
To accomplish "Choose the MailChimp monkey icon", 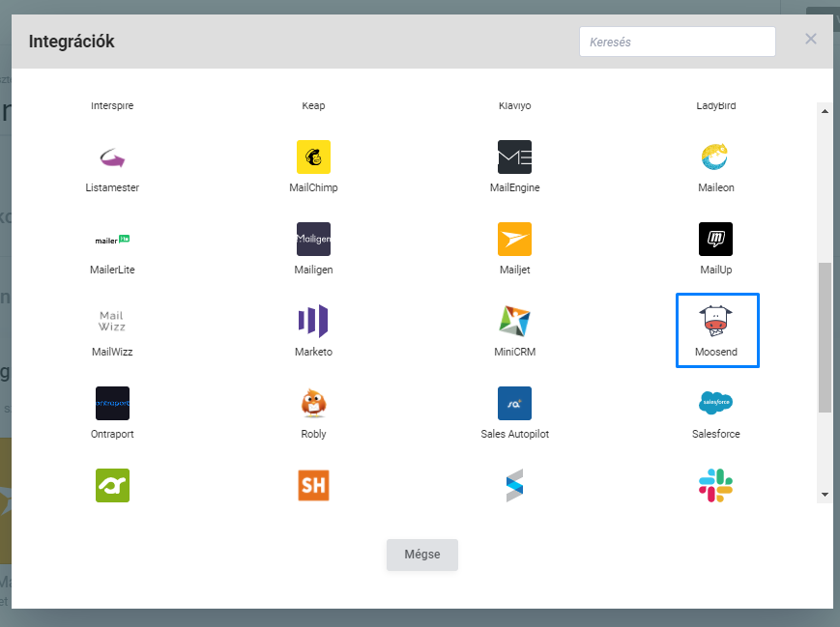I will (313, 157).
